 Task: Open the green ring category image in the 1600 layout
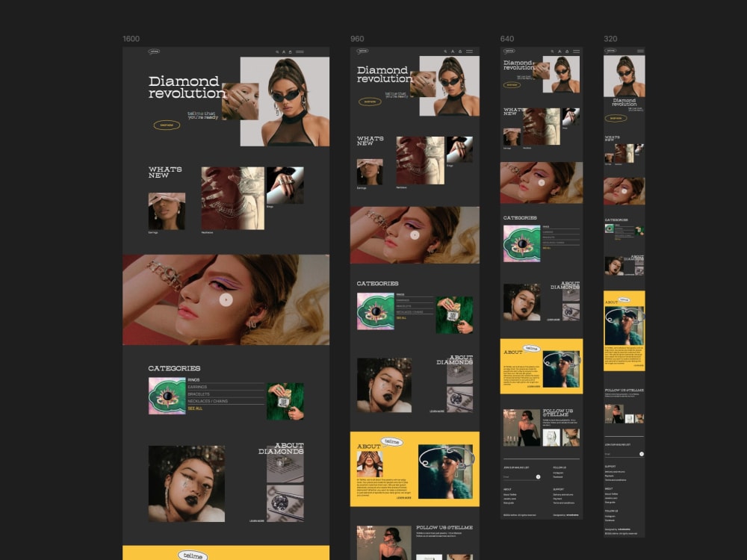pos(167,396)
